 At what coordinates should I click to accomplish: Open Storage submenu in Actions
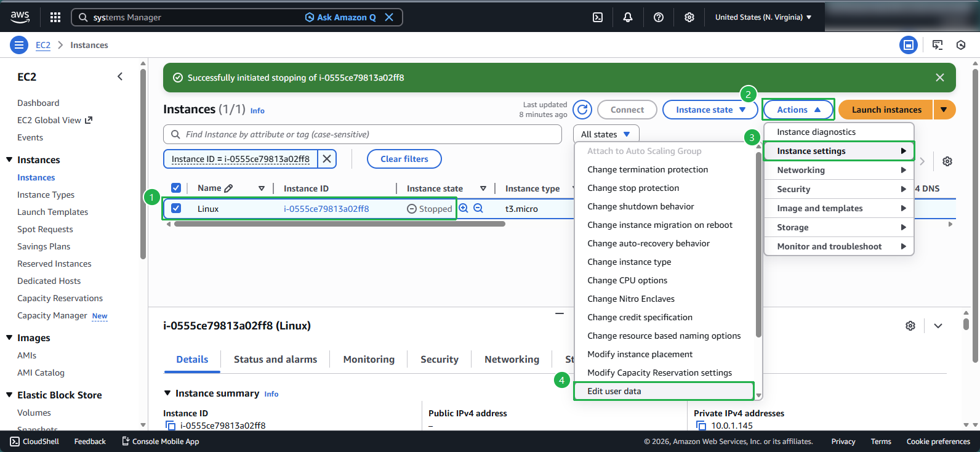click(839, 227)
